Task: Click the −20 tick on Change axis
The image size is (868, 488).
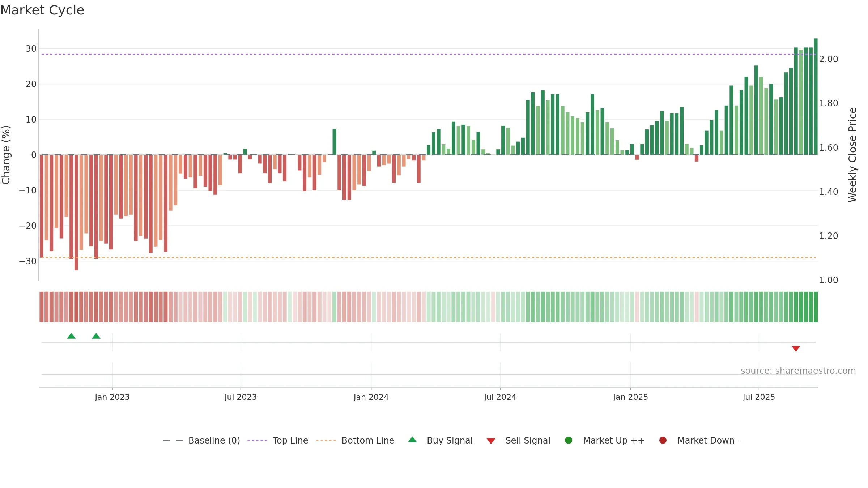Action: (x=28, y=226)
